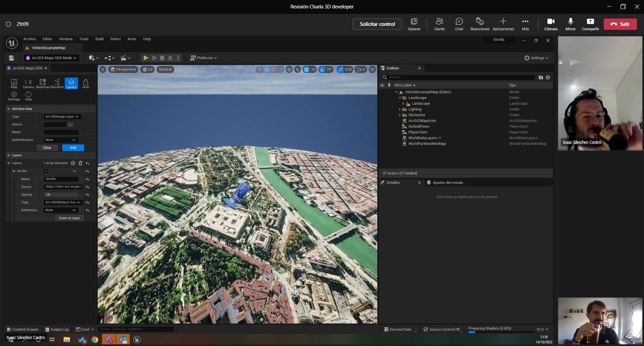Open the Actor menu
This screenshot has height=346, width=644.
131,39
